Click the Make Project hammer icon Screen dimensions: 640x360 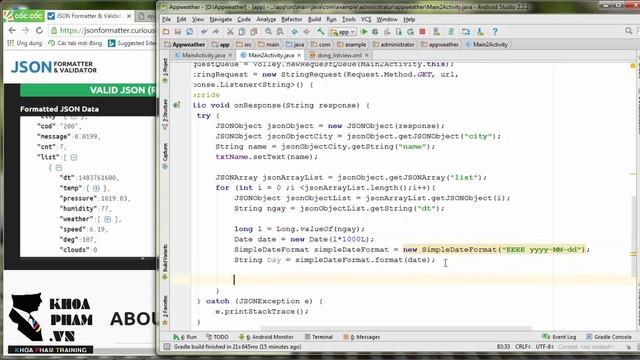pos(321,31)
